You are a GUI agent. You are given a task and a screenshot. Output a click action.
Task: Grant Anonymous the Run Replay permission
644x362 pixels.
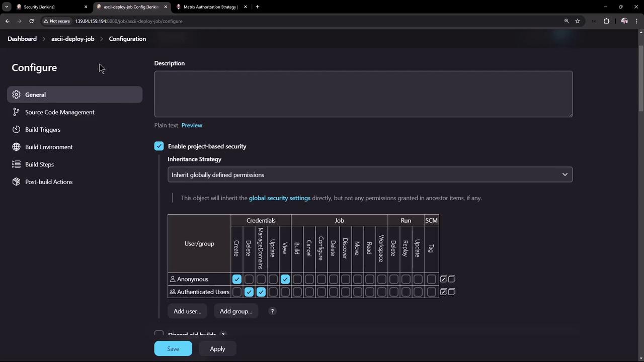406,279
